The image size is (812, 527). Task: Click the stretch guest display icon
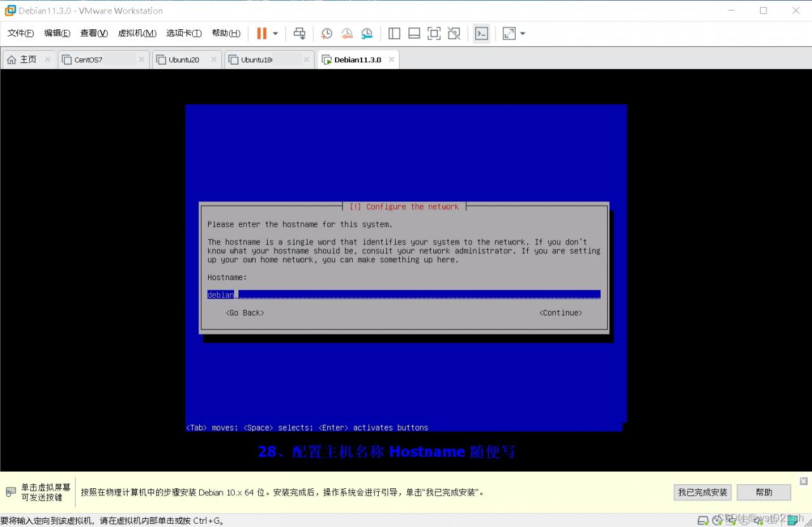coord(509,34)
